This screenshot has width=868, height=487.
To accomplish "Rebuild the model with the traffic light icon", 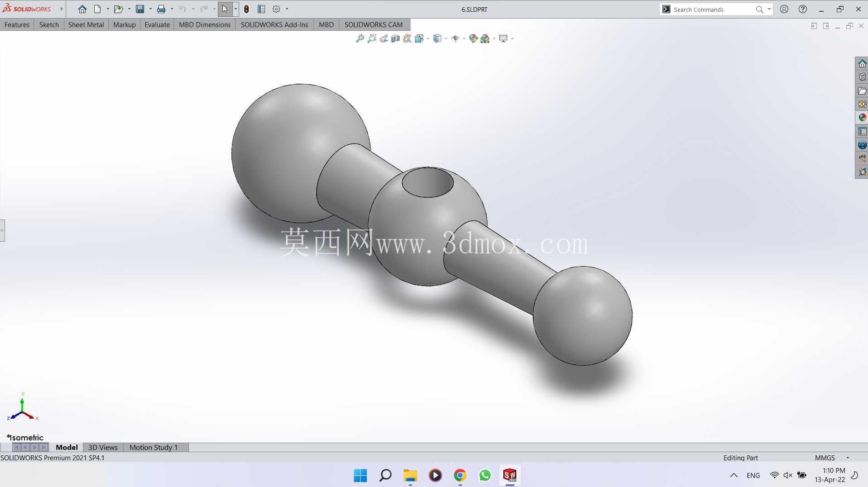I will (x=246, y=9).
